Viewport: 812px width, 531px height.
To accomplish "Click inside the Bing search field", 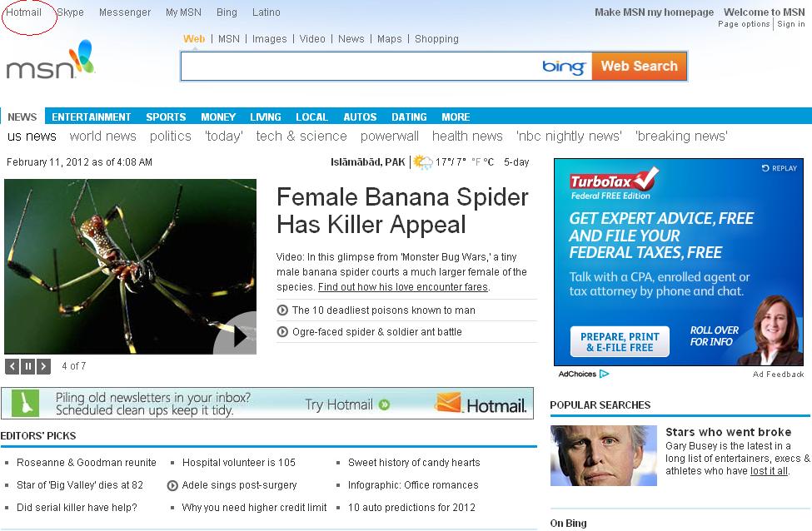I will [x=358, y=67].
